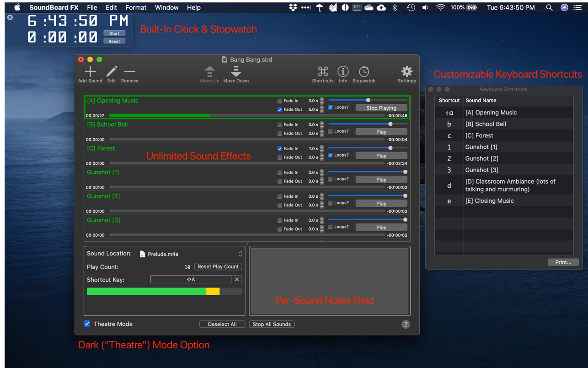The height and width of the screenshot is (368, 588).
Task: Adjust Gunshot [1] Fade In stepper
Action: point(322,172)
